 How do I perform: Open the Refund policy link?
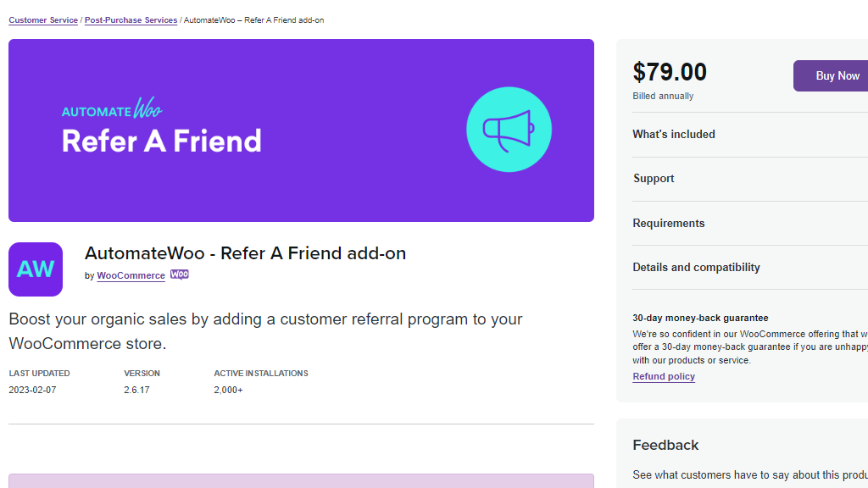[664, 376]
